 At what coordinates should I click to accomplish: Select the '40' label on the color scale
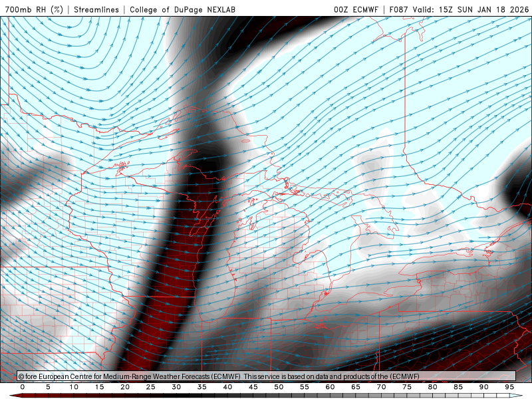(227, 387)
